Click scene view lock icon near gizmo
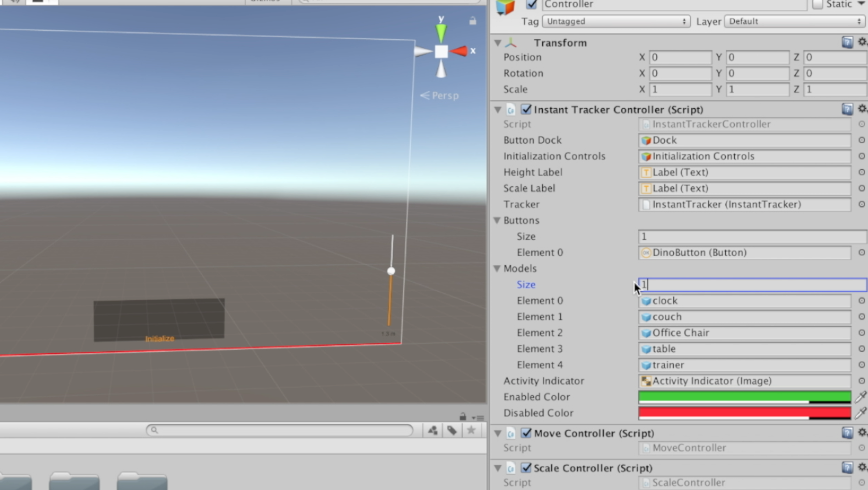 (473, 21)
